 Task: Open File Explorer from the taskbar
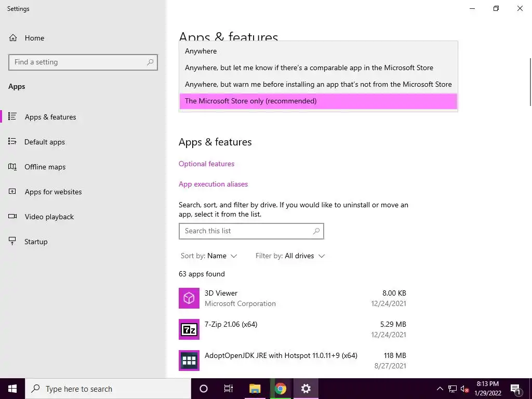pos(255,389)
